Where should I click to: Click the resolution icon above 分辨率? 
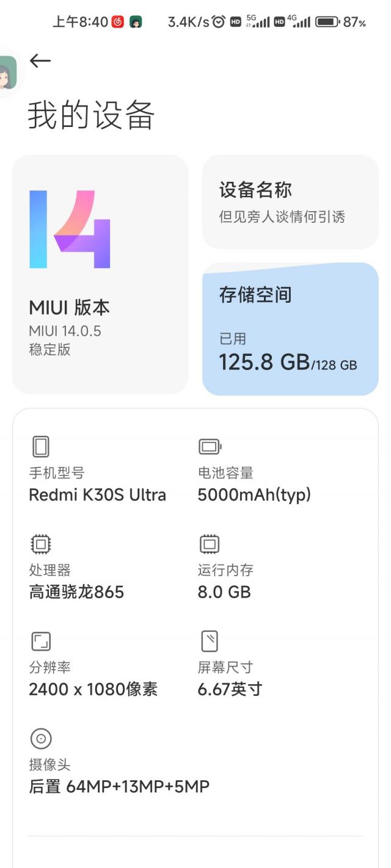click(40, 641)
